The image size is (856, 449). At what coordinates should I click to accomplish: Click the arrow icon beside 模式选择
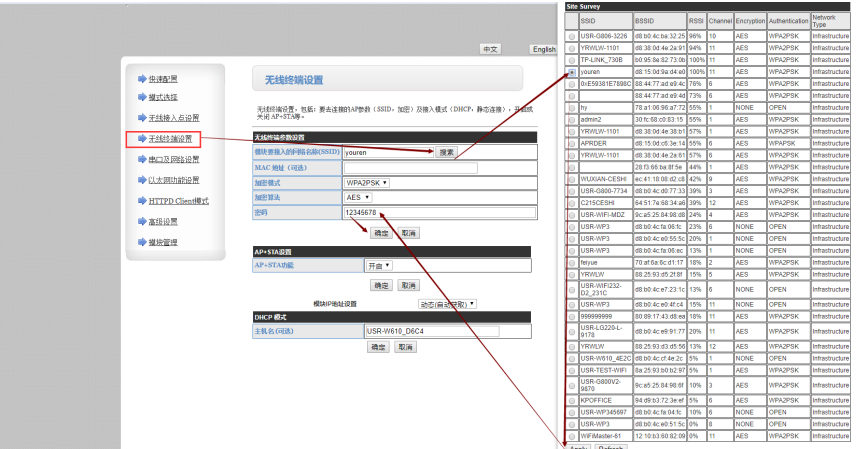pos(141,97)
